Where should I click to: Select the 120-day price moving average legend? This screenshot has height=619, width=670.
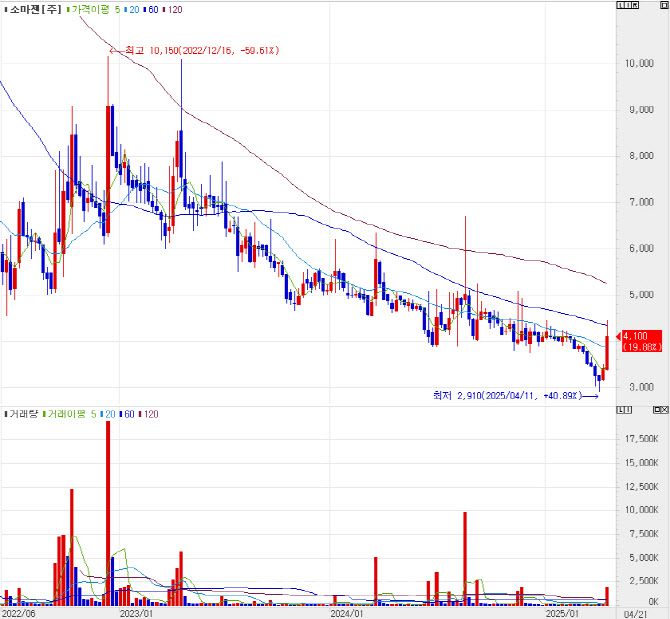[174, 9]
